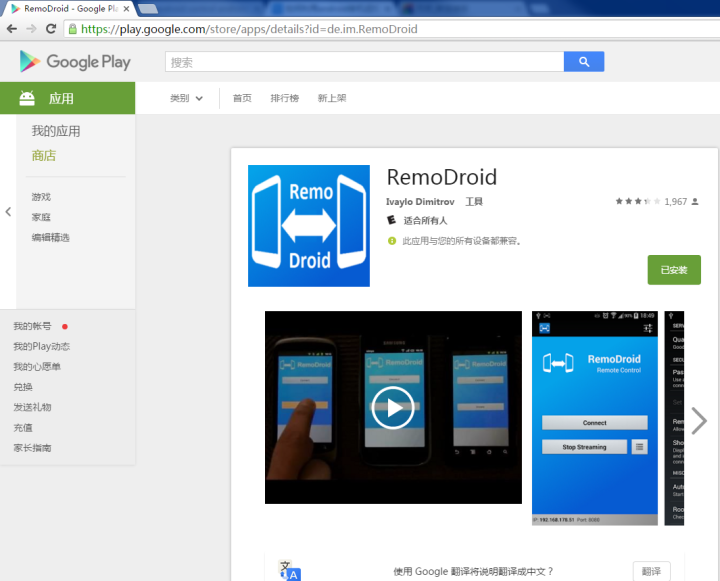
Task: Open 我的Play动态 activity
Action: [42, 346]
